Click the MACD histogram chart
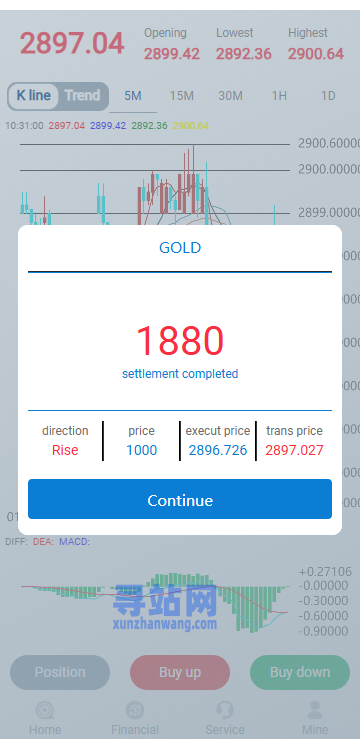 tap(155, 601)
